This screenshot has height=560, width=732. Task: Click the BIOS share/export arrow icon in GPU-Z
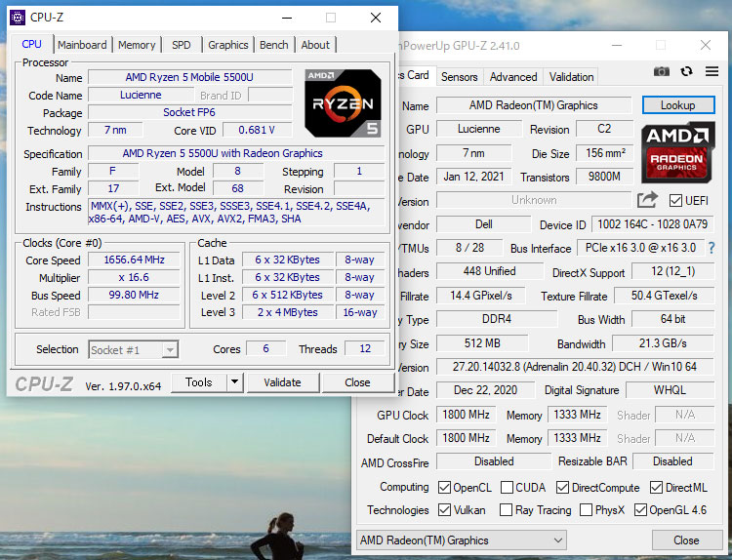647,200
